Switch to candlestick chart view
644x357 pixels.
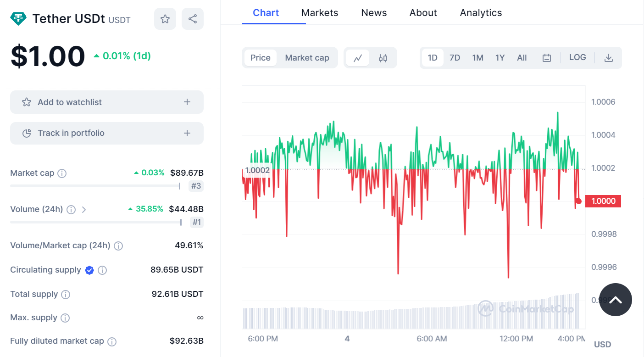tap(383, 58)
